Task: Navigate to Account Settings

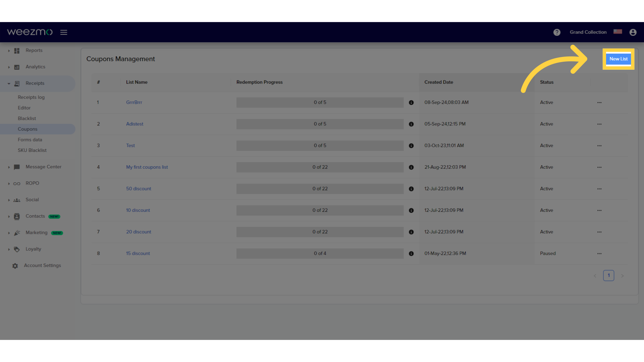Action: (x=42, y=265)
